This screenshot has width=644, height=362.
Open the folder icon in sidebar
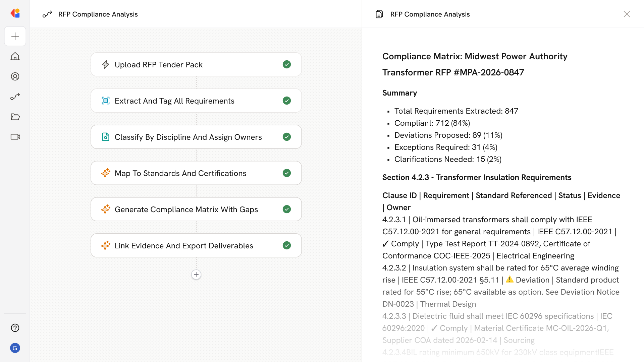(15, 117)
